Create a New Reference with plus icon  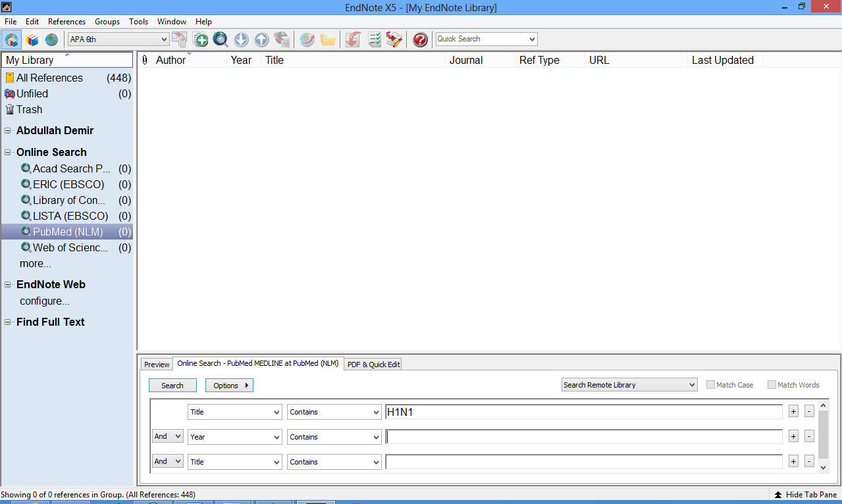point(200,39)
